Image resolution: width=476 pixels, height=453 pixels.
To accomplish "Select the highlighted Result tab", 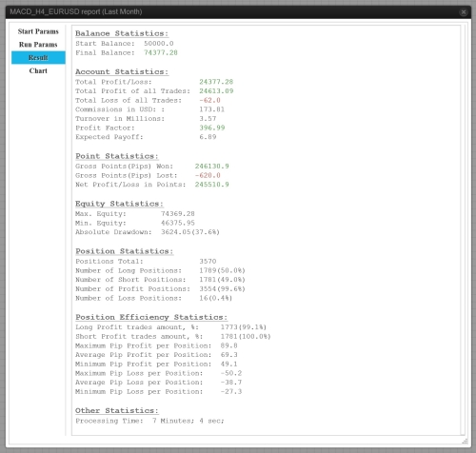I will pos(38,57).
